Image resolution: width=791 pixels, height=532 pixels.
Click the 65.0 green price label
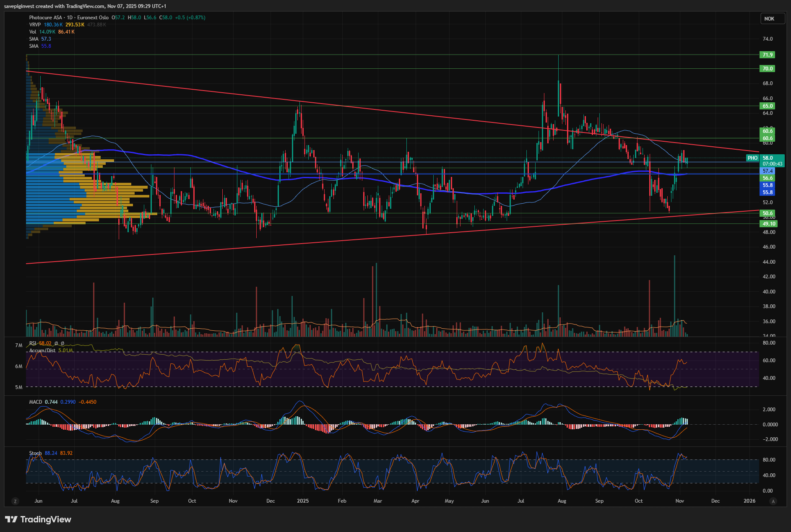(x=768, y=106)
